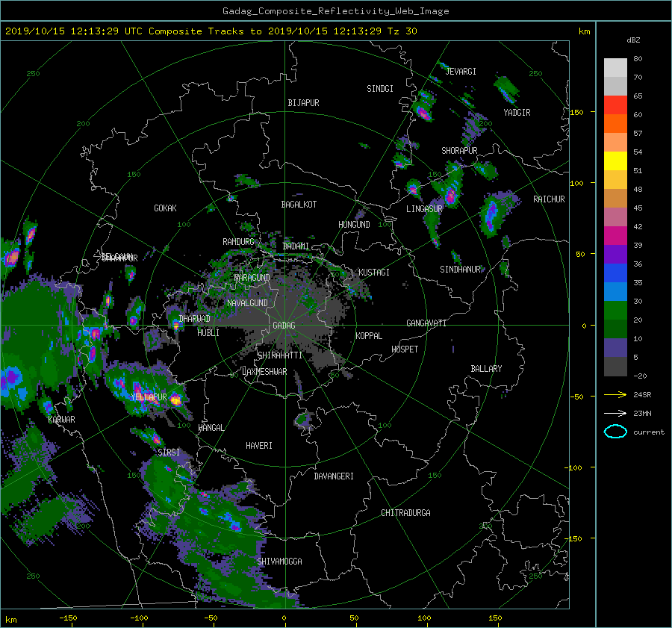Pick the bright green swatch beside 30 dBZ

(x=615, y=311)
